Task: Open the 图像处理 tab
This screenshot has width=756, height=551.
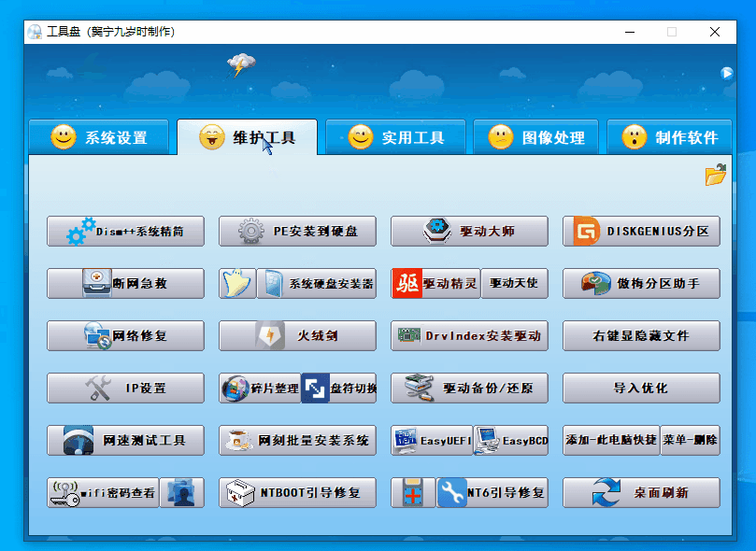Action: click(536, 138)
